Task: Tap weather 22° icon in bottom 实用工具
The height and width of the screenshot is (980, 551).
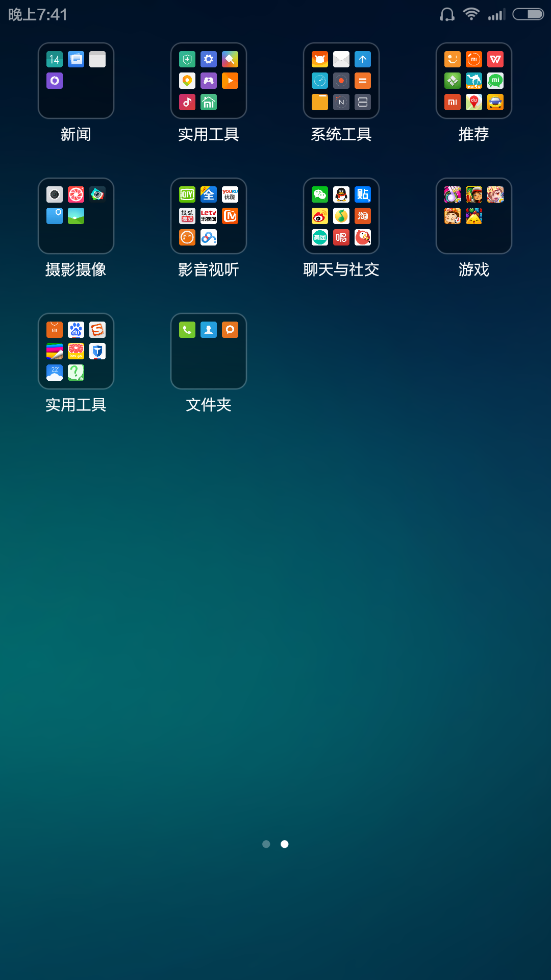Action: tap(55, 373)
